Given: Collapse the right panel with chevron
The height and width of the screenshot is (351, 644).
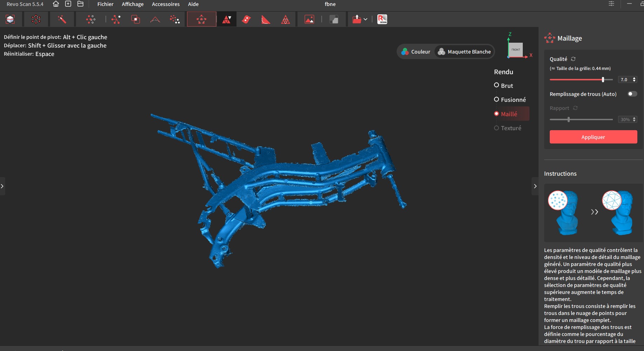Looking at the screenshot, I should [x=535, y=186].
